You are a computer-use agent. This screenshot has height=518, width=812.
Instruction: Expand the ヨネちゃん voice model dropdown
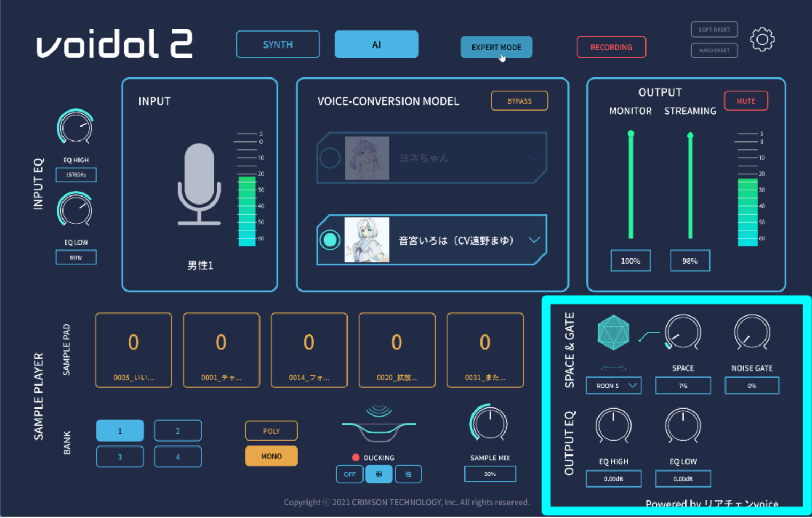(534, 158)
